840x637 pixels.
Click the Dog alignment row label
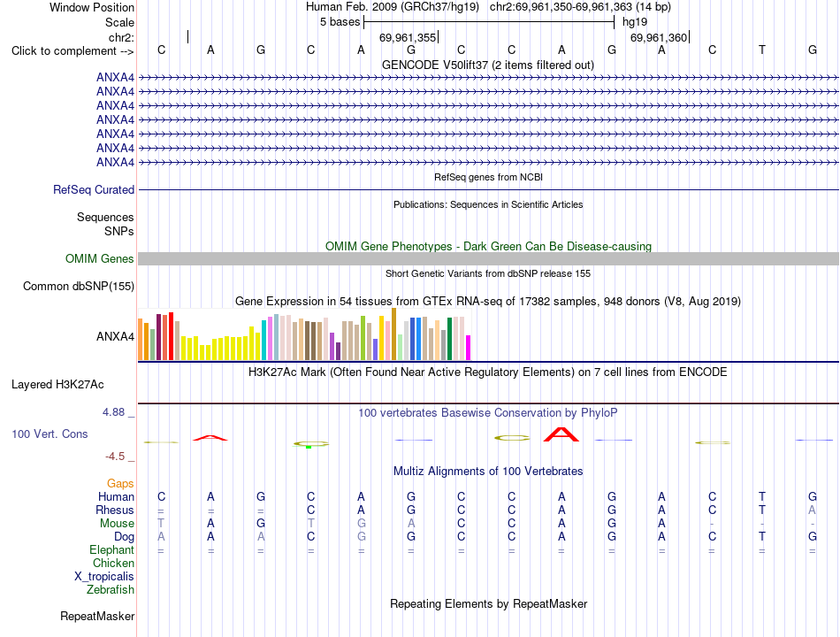tap(124, 537)
